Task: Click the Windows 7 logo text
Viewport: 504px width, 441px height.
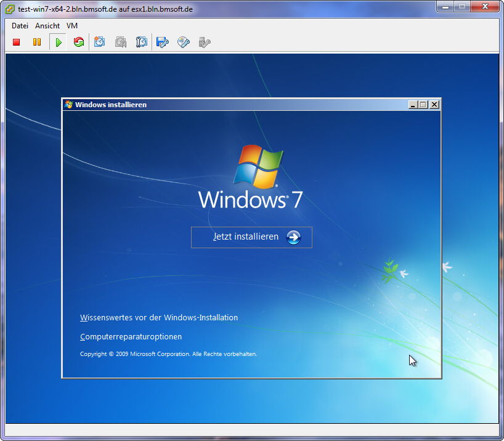Action: (x=250, y=200)
